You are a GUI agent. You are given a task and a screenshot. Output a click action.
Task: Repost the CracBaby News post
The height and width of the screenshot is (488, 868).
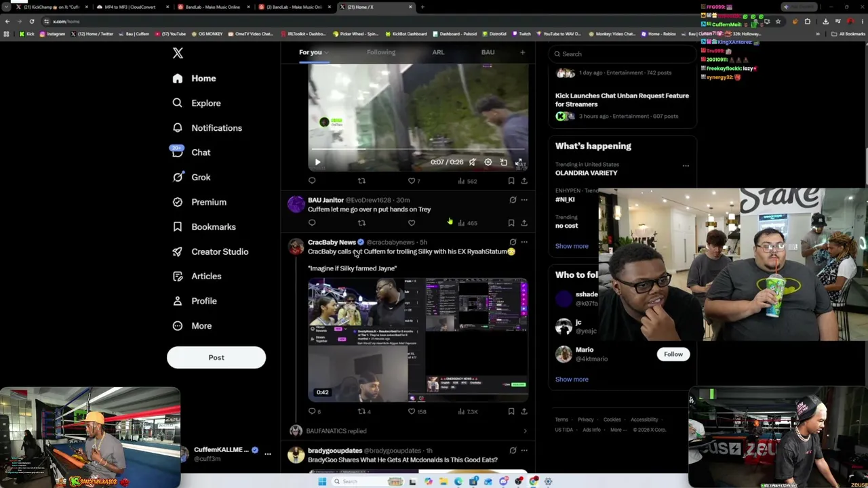[364, 411]
